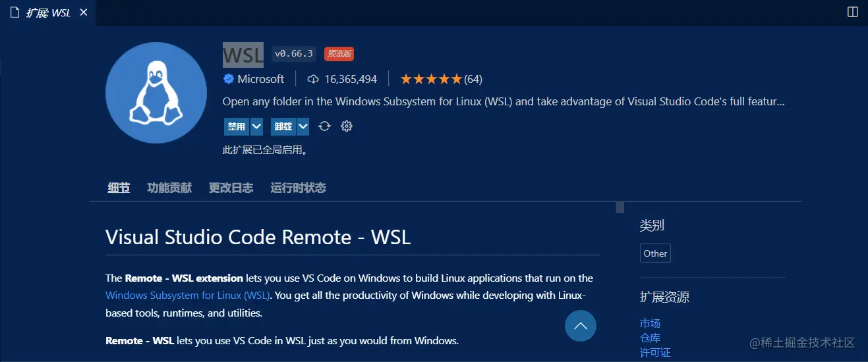Click the 卸载 (Uninstall) button

pyautogui.click(x=283, y=126)
